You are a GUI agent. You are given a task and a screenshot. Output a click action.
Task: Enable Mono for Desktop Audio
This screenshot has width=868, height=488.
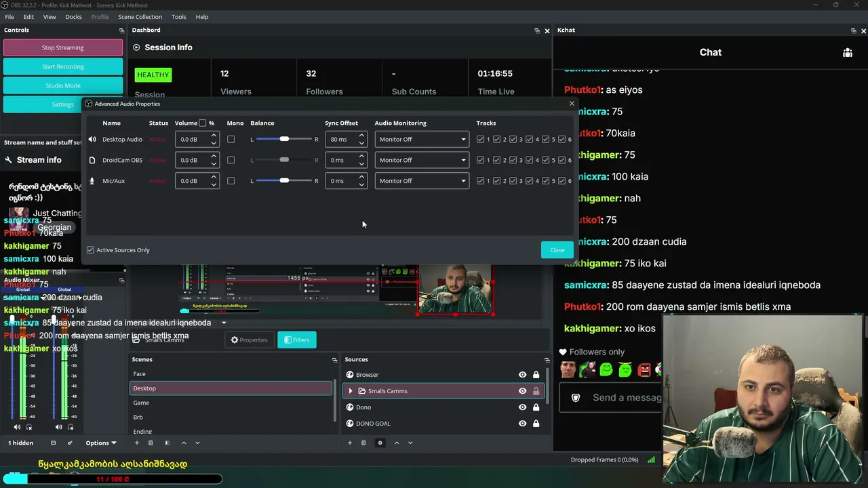(231, 140)
